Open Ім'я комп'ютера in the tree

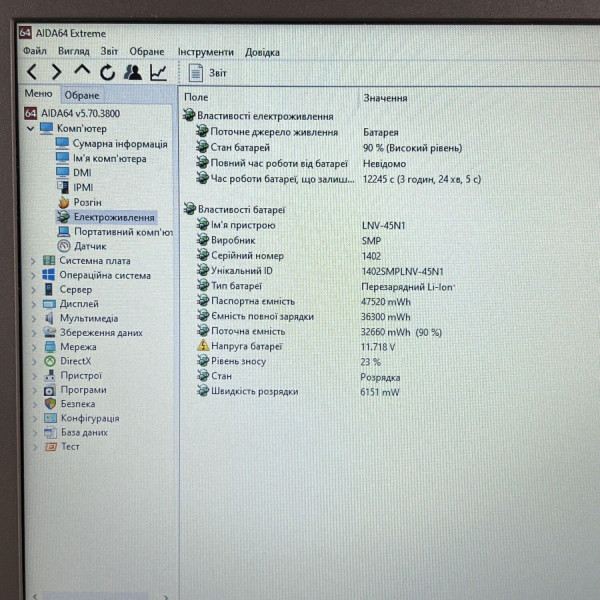point(109,158)
